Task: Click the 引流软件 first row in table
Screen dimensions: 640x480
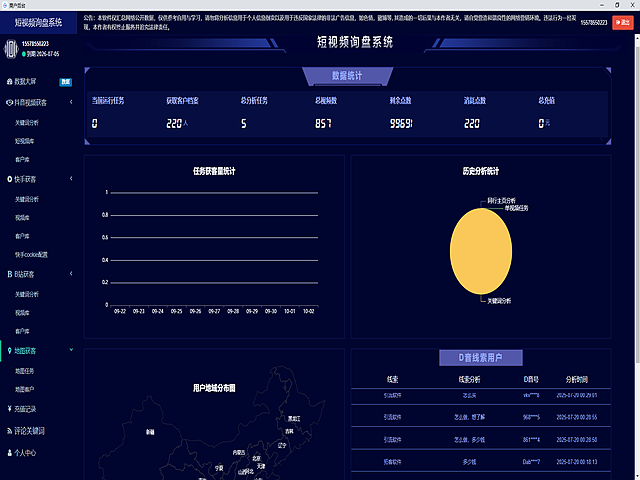Action: 391,397
